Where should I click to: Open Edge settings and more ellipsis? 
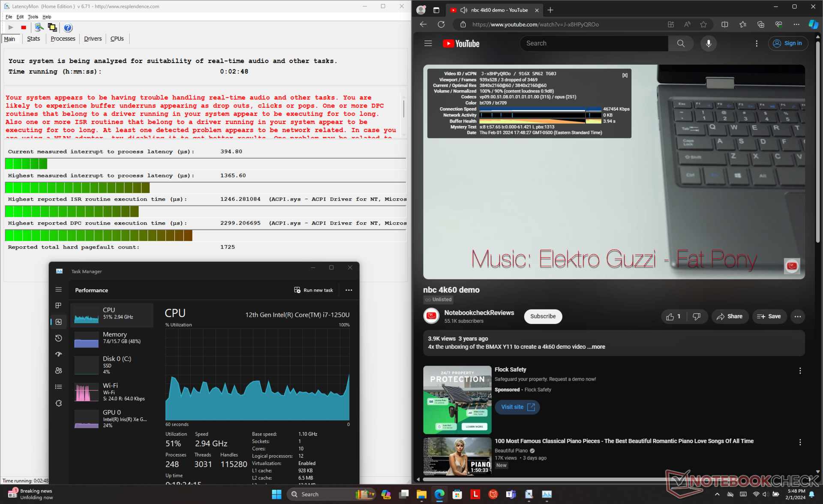[x=796, y=24]
